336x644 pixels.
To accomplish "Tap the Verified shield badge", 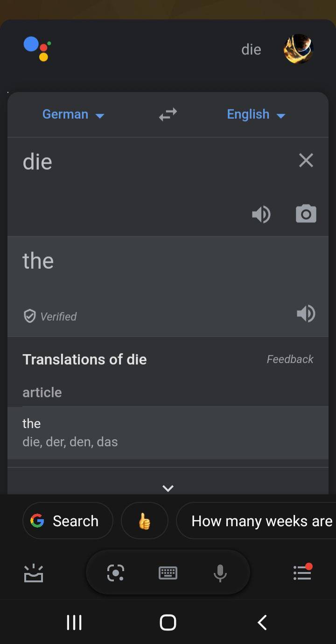I will pyautogui.click(x=30, y=316).
